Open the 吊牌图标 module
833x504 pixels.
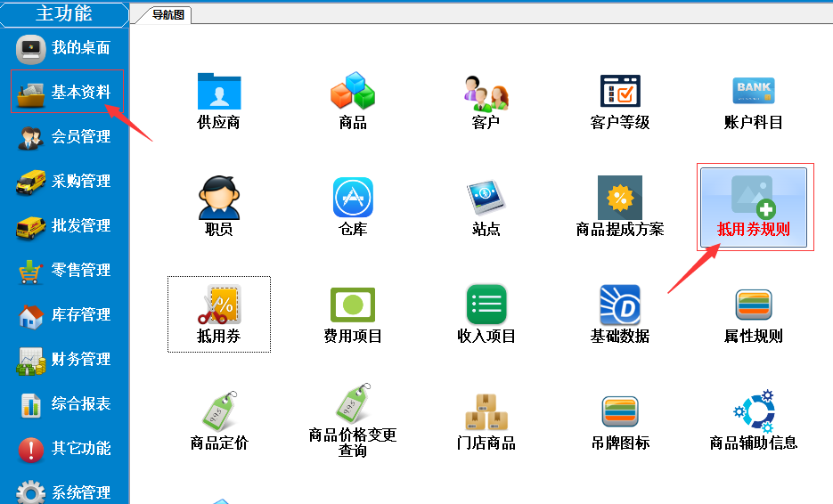pyautogui.click(x=620, y=423)
